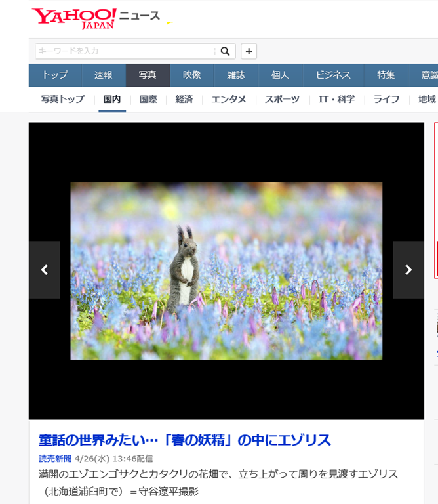The width and height of the screenshot is (438, 504).
Task: Select the 写真 tab
Action: pyautogui.click(x=148, y=75)
